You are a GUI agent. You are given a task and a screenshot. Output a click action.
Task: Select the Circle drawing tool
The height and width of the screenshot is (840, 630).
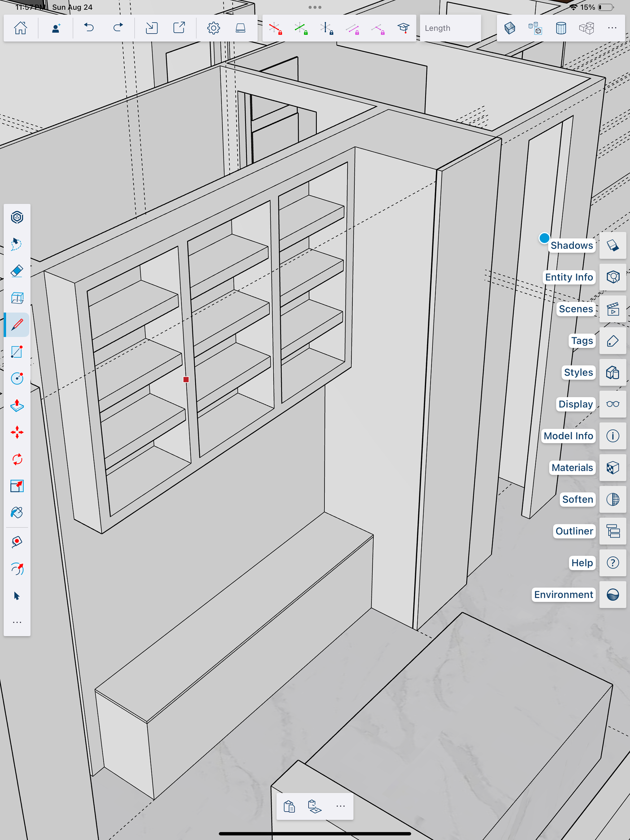(x=17, y=378)
